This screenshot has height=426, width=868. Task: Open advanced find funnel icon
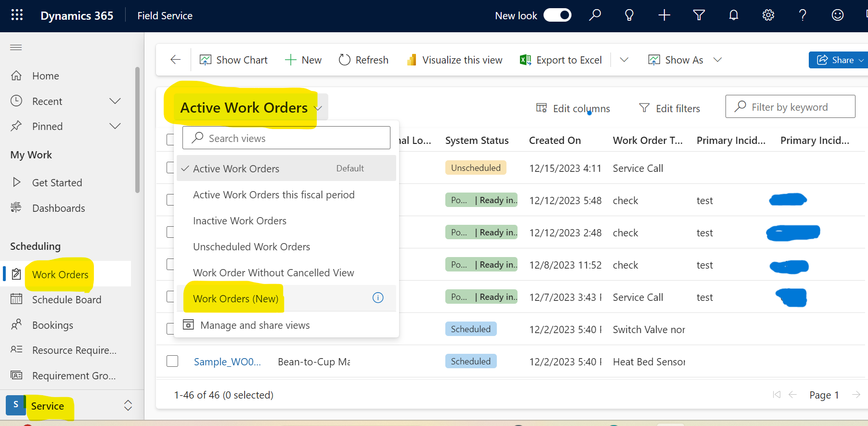coord(699,15)
